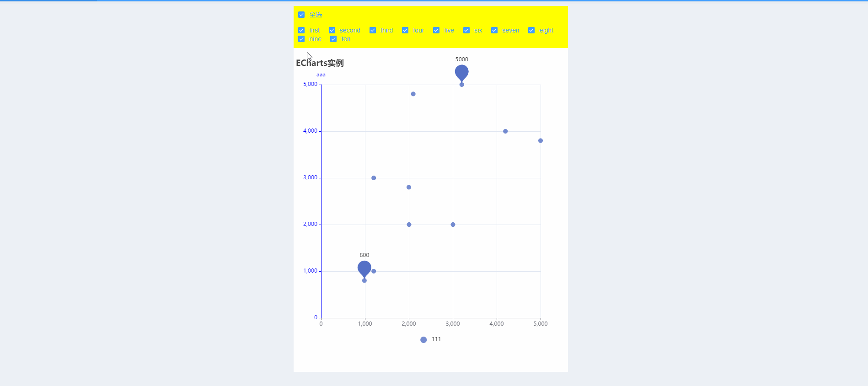Click the scatter point at x 2,000 y 2,000
This screenshot has height=386, width=868.
[x=409, y=225]
